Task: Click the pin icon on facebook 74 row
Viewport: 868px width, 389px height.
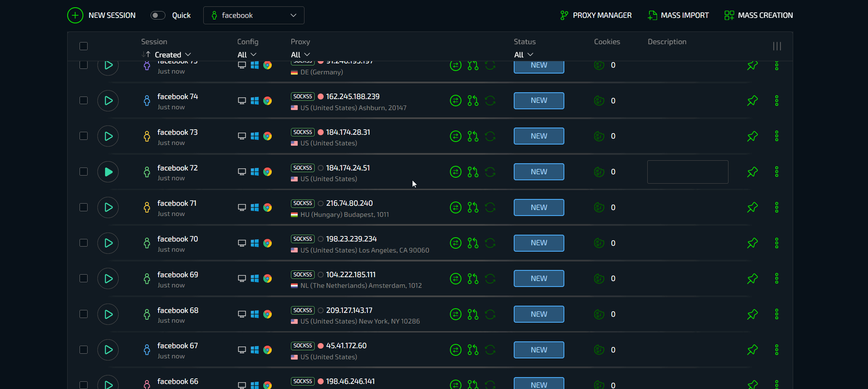Action: [x=752, y=101]
